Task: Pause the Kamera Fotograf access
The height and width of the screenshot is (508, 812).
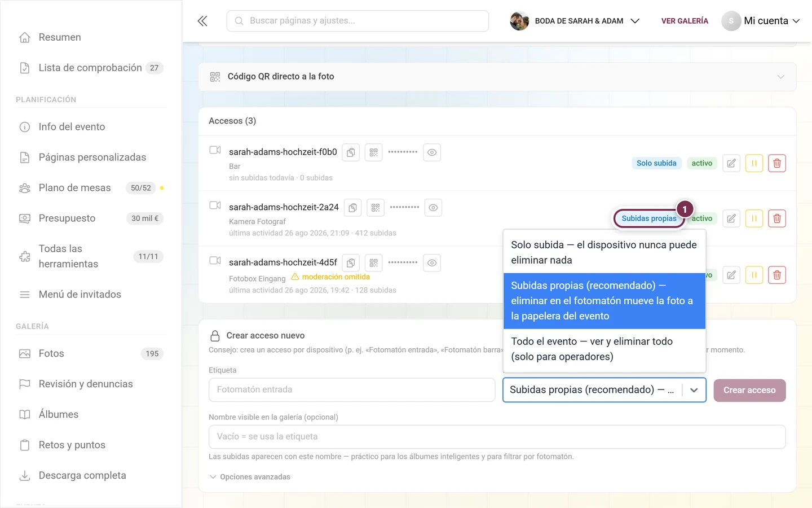Action: 754,218
